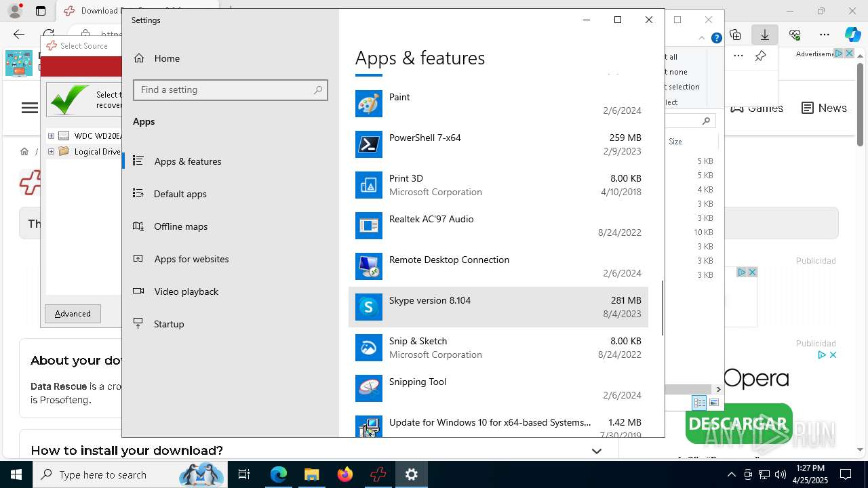Select the Skype app icon
The image size is (868, 488).
coord(369,307)
